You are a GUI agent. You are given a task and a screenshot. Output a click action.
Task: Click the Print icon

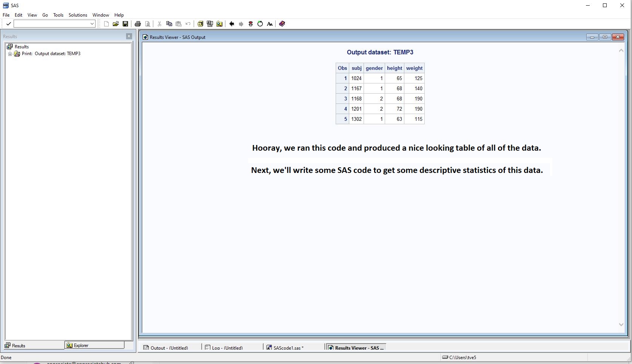click(x=138, y=24)
